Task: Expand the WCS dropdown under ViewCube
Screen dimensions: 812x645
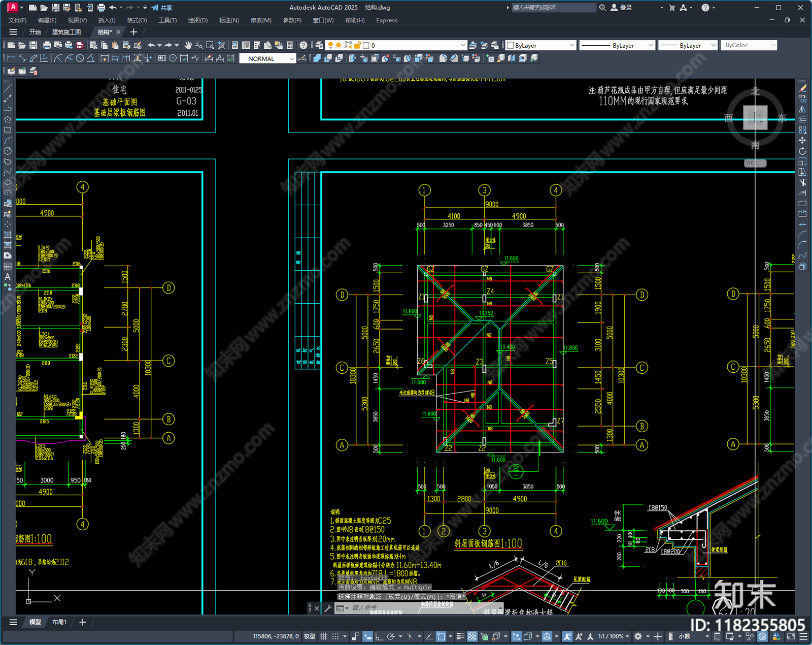Action: (755, 163)
